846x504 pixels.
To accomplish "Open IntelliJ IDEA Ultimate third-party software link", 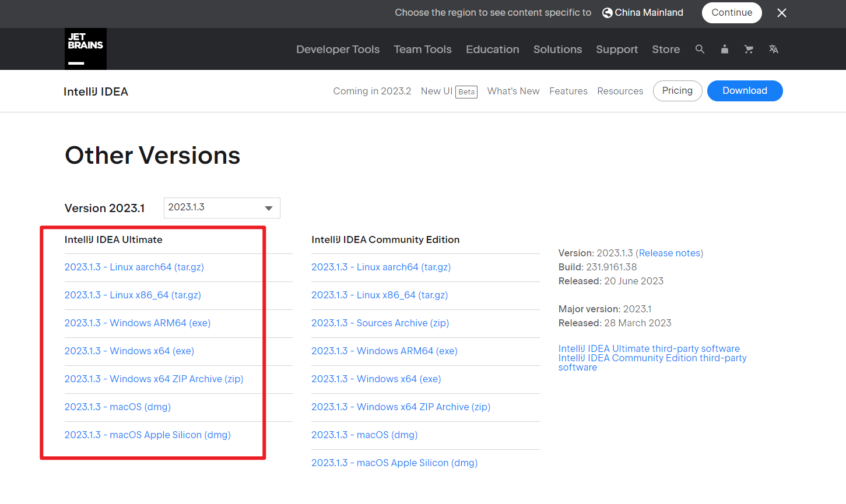I will click(649, 348).
